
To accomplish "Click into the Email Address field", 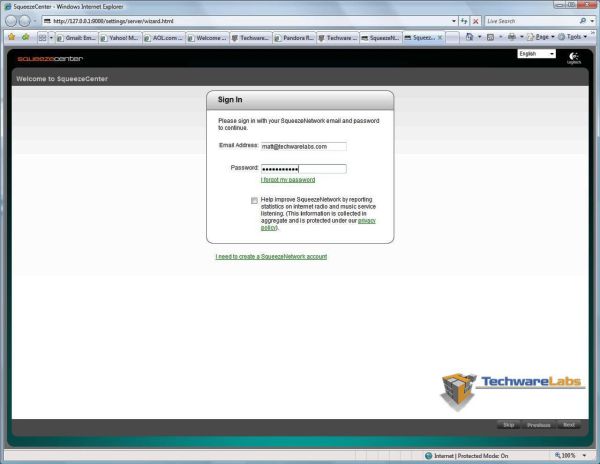I will (303, 146).
